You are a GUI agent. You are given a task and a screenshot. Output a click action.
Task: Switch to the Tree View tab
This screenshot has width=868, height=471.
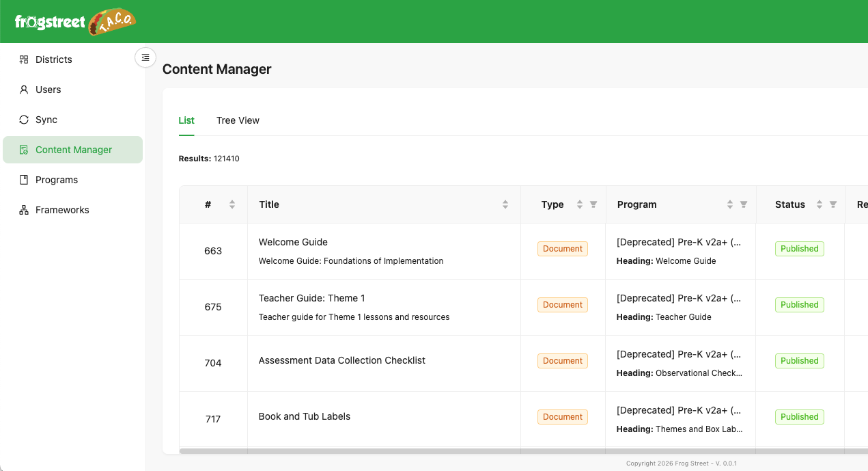click(238, 120)
